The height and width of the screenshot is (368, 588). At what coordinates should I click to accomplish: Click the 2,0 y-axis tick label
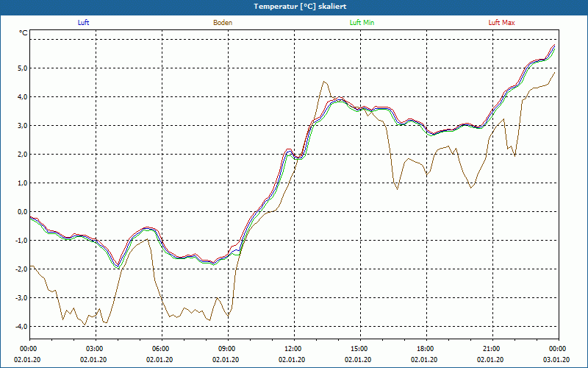(x=22, y=155)
